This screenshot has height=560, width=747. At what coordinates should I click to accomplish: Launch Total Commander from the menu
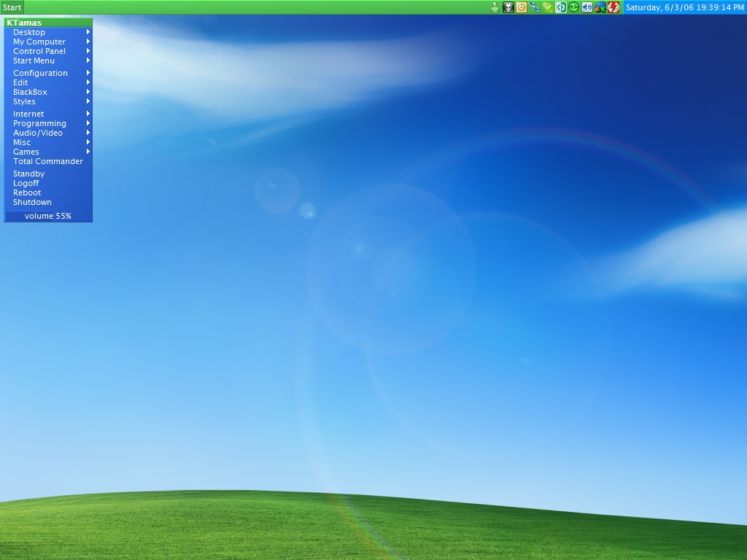pos(48,161)
